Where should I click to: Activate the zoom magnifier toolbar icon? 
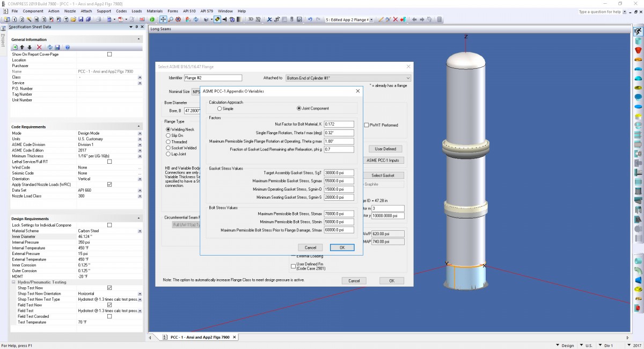coord(171,19)
